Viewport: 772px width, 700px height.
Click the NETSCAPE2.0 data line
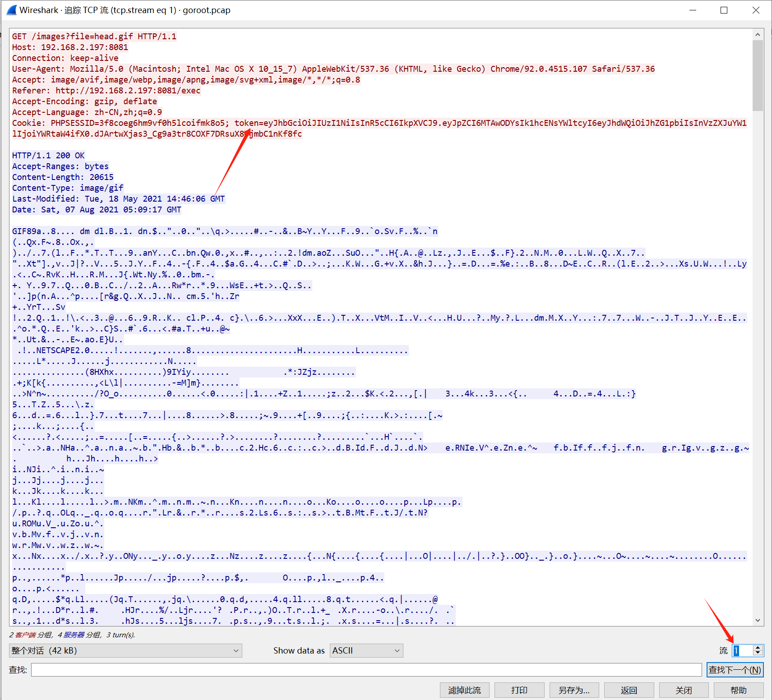(210, 350)
